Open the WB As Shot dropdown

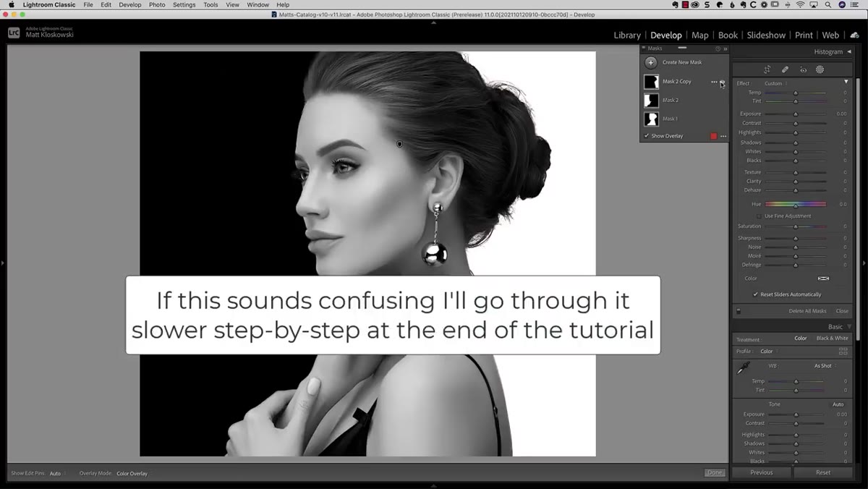[x=824, y=366]
